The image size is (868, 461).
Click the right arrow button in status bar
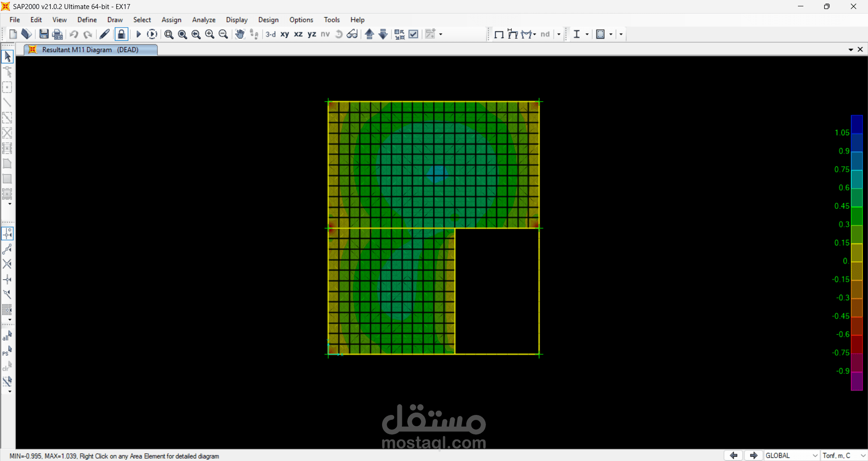753,456
